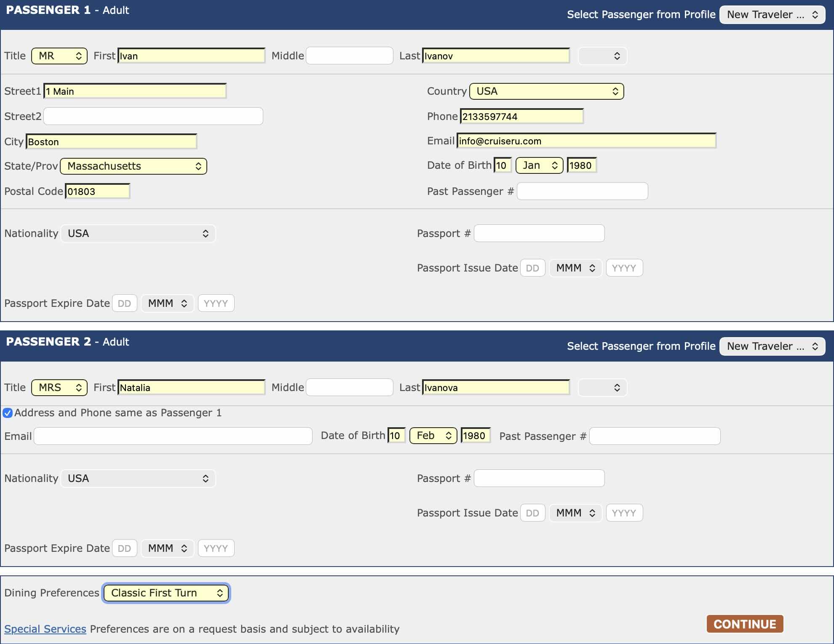Open Passenger 1 name suffix dropdown

click(602, 56)
